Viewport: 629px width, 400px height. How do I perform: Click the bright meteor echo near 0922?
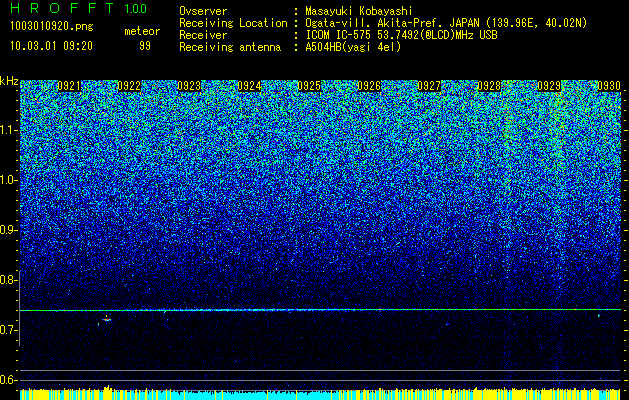click(106, 320)
